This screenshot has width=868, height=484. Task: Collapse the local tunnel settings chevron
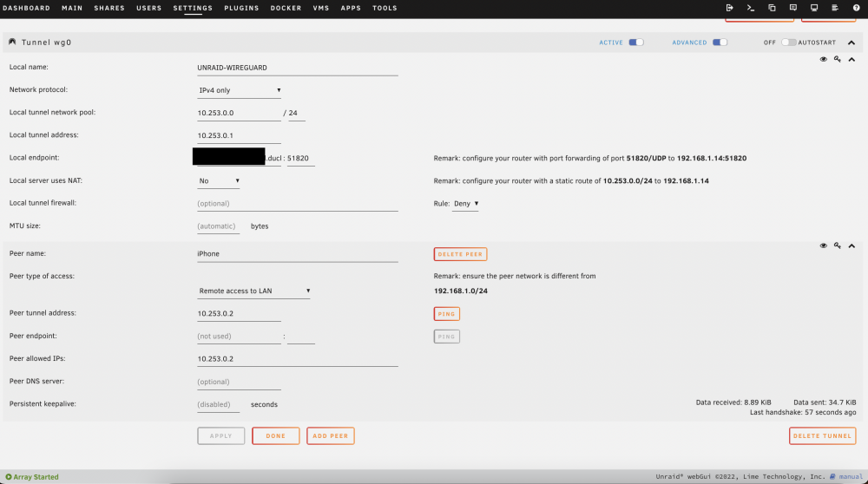[852, 59]
